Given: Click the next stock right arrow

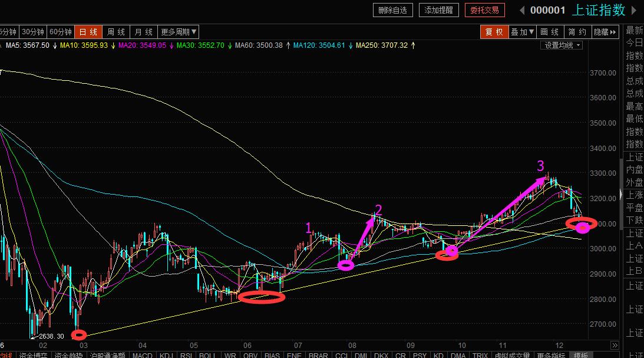Looking at the screenshot, I should pos(636,10).
